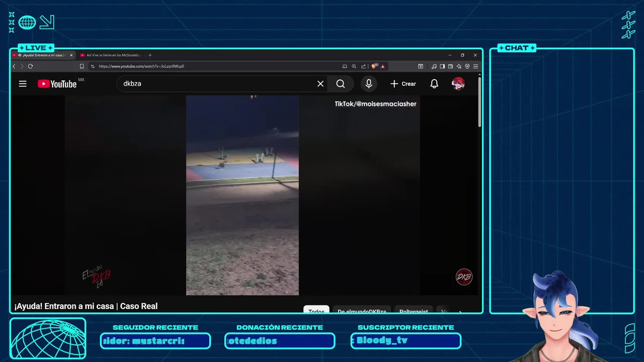This screenshot has height=362, width=644.
Task: Select the youtube.com URL in address bar
Action: click(141, 66)
